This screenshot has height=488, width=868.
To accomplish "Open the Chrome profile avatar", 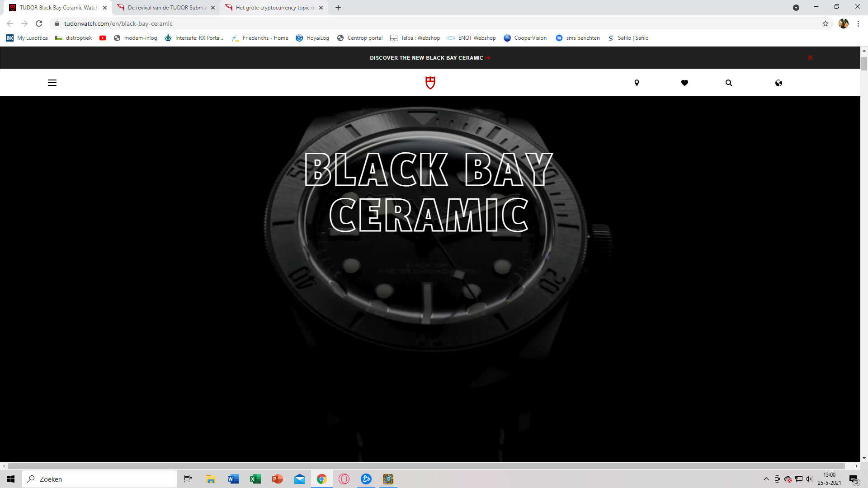I will [x=844, y=23].
